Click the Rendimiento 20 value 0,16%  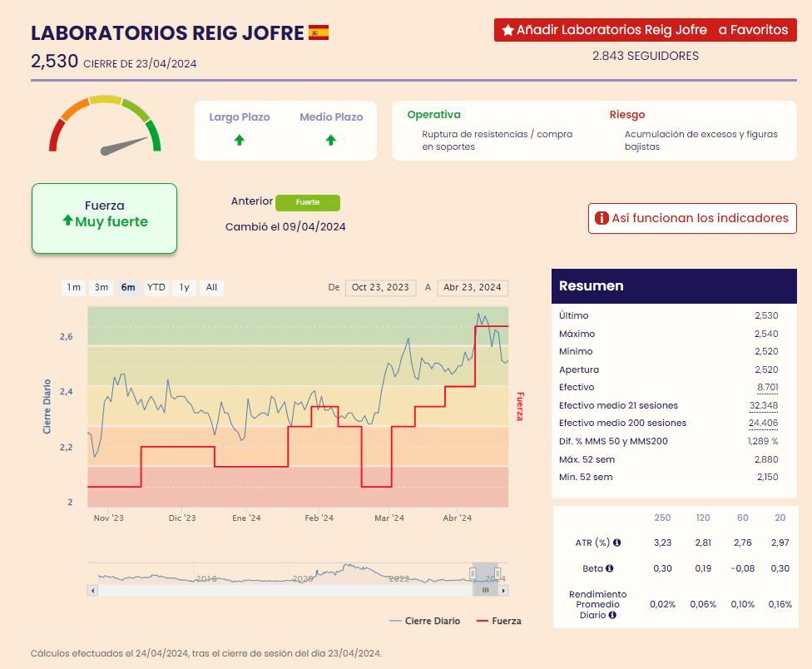pos(780,604)
